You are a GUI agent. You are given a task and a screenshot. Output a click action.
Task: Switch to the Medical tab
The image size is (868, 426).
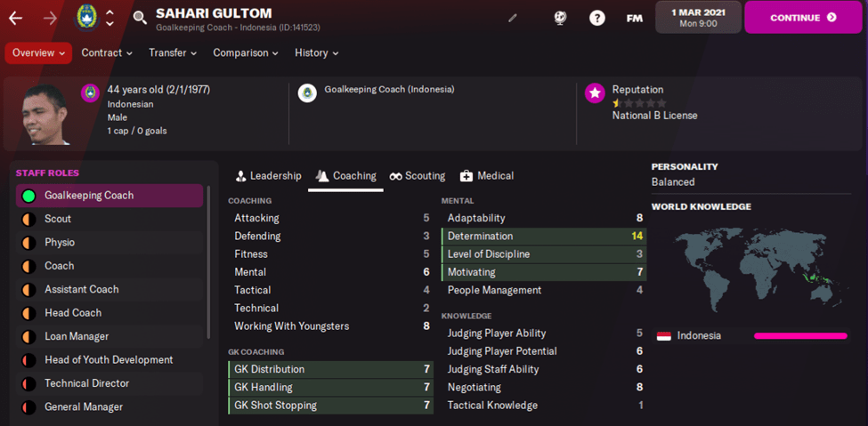coord(486,176)
